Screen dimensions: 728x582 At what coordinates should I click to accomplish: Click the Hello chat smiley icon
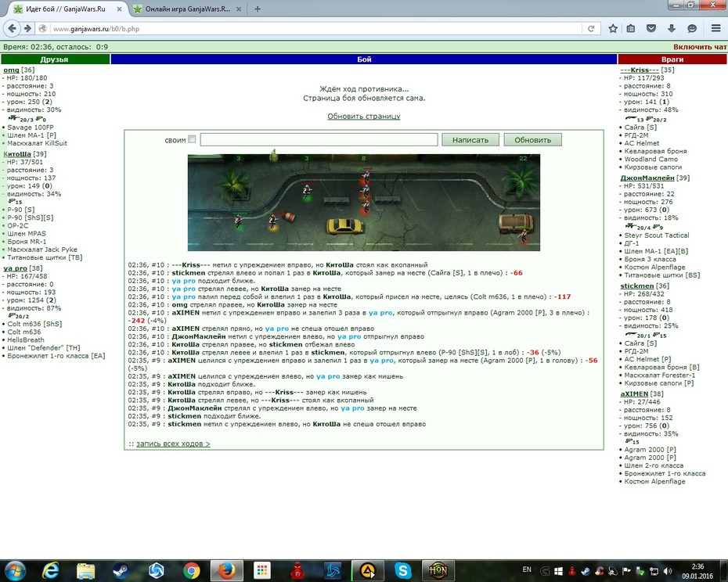click(692, 29)
